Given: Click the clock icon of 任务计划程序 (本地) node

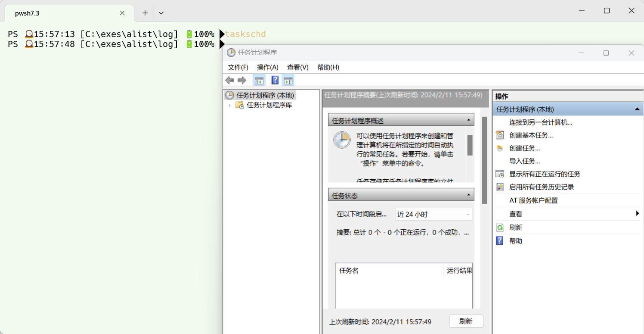Looking at the screenshot, I should tap(230, 95).
